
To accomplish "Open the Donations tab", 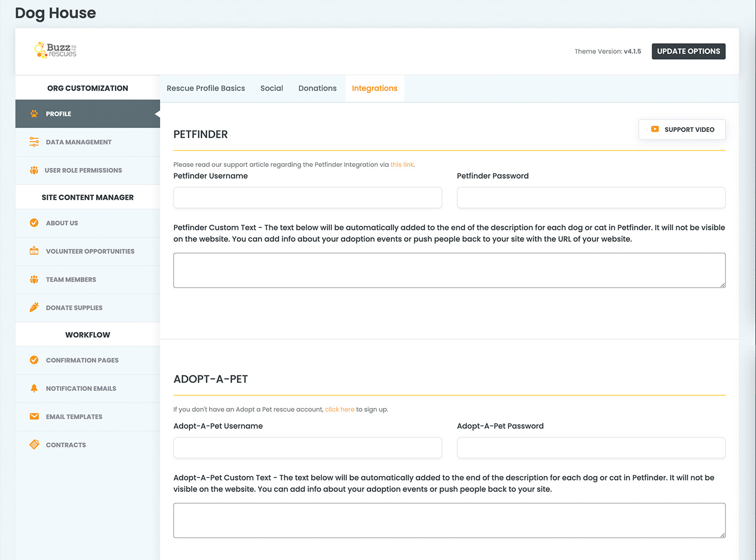I will tap(317, 89).
